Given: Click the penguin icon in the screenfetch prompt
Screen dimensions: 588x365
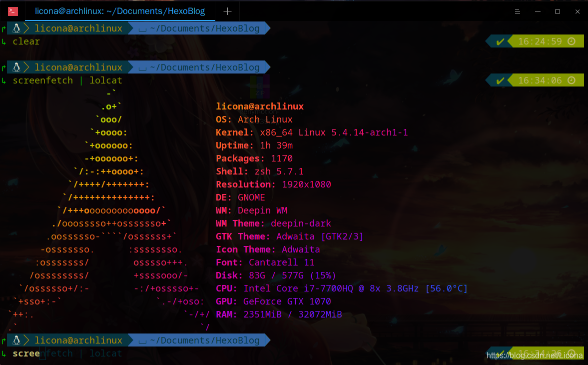Looking at the screenshot, I should pyautogui.click(x=16, y=67).
